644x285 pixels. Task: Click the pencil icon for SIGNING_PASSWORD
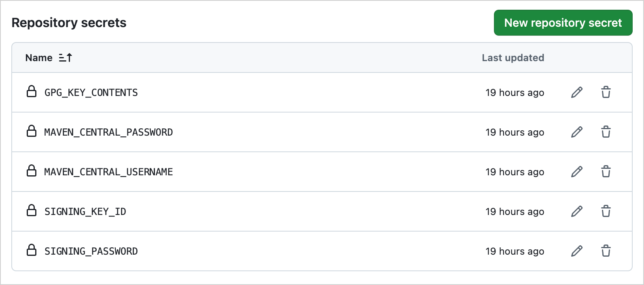pyautogui.click(x=576, y=251)
